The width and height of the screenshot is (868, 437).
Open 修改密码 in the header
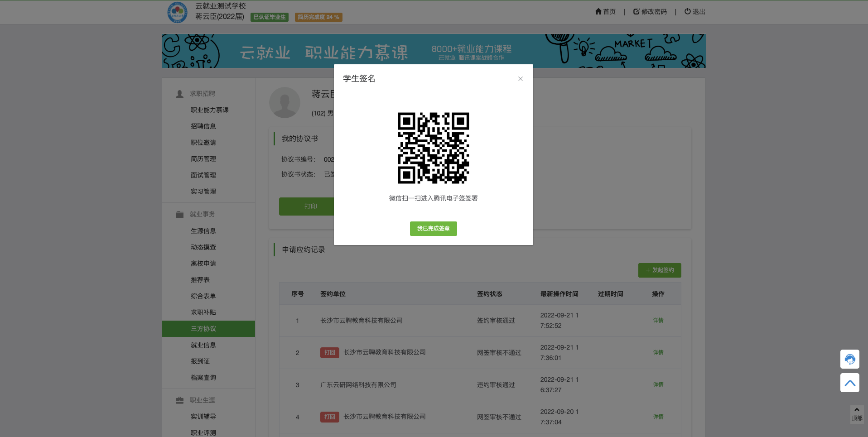pyautogui.click(x=650, y=12)
